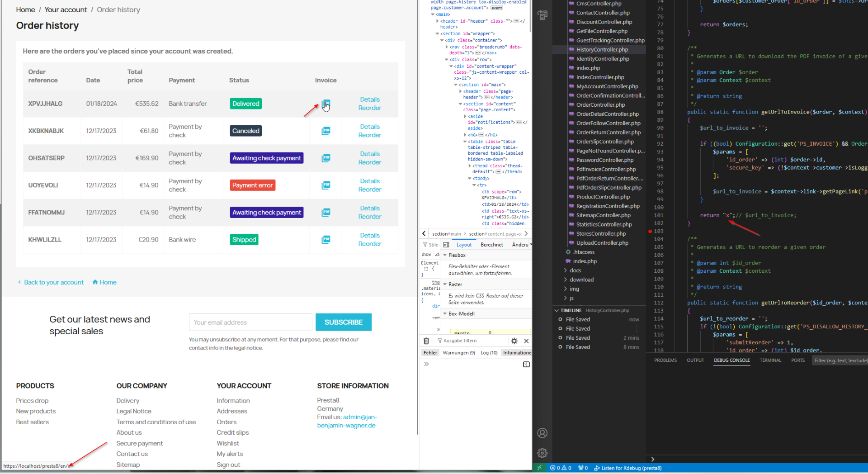Collapse the Box-Modell section
The height and width of the screenshot is (474, 868).
(x=445, y=314)
